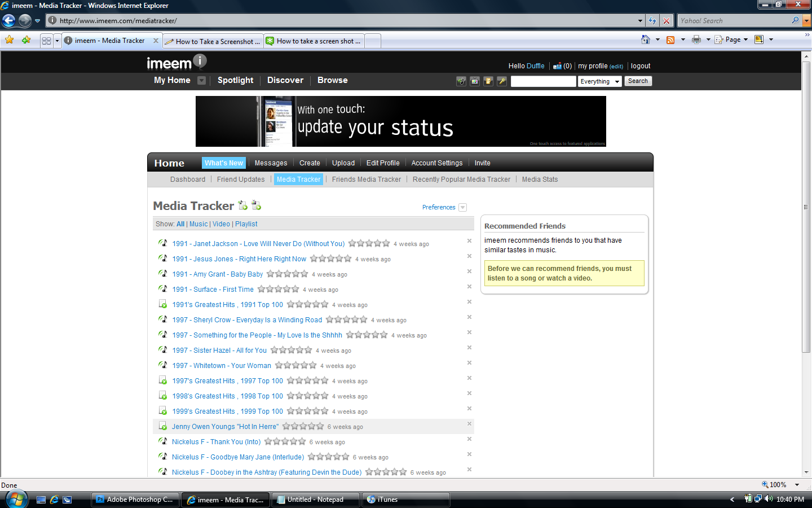Open the Messages tab

[x=271, y=163]
